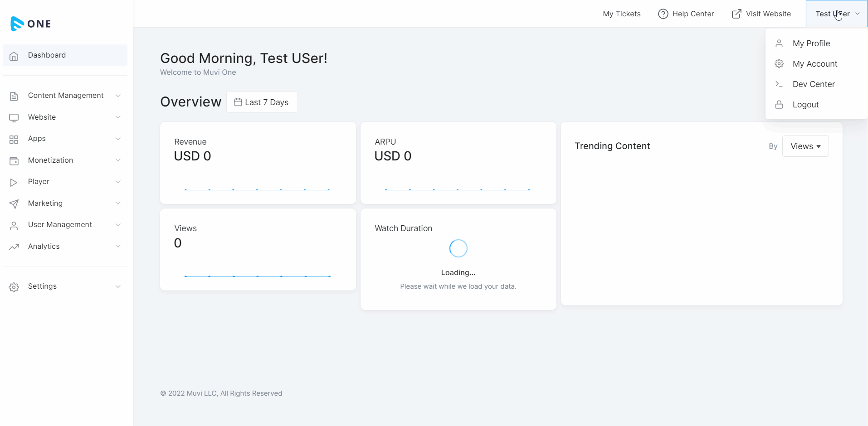Click the Marketing paper-plane icon
868x426 pixels.
(14, 204)
